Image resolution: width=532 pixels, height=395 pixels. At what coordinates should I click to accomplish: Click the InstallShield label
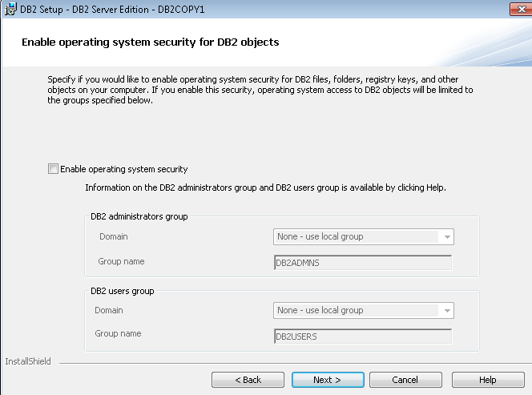pyautogui.click(x=28, y=361)
